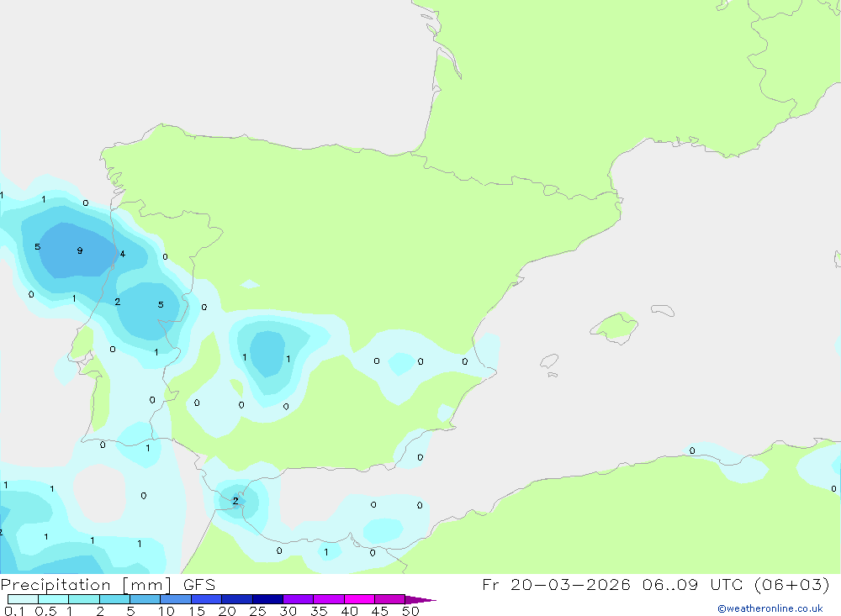Click the 'GFS' model label

199,585
